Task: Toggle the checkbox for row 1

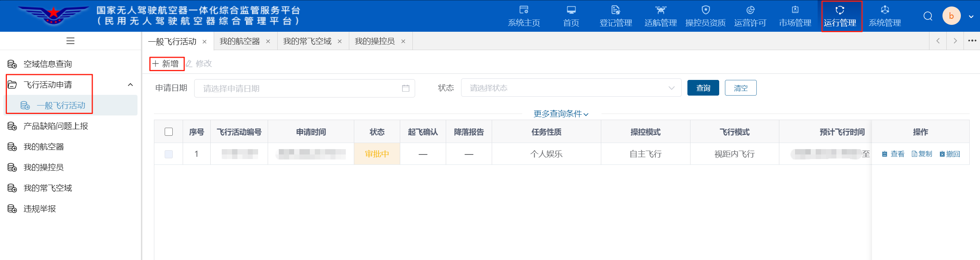Action: tap(169, 154)
